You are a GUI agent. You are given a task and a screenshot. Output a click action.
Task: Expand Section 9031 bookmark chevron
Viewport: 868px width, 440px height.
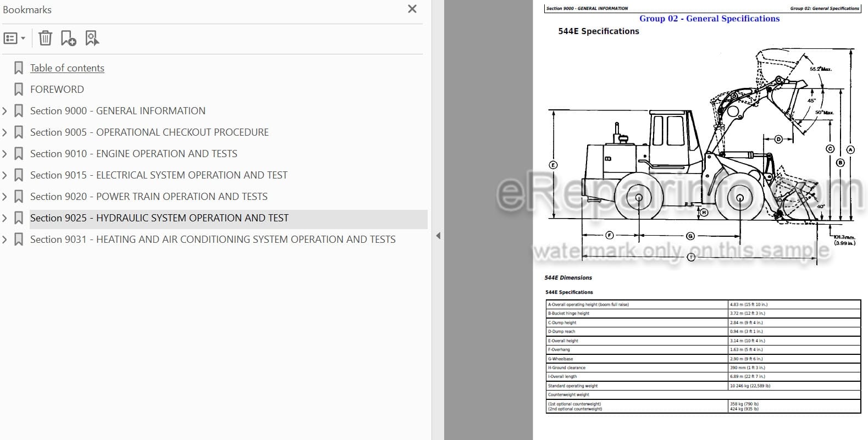4,240
